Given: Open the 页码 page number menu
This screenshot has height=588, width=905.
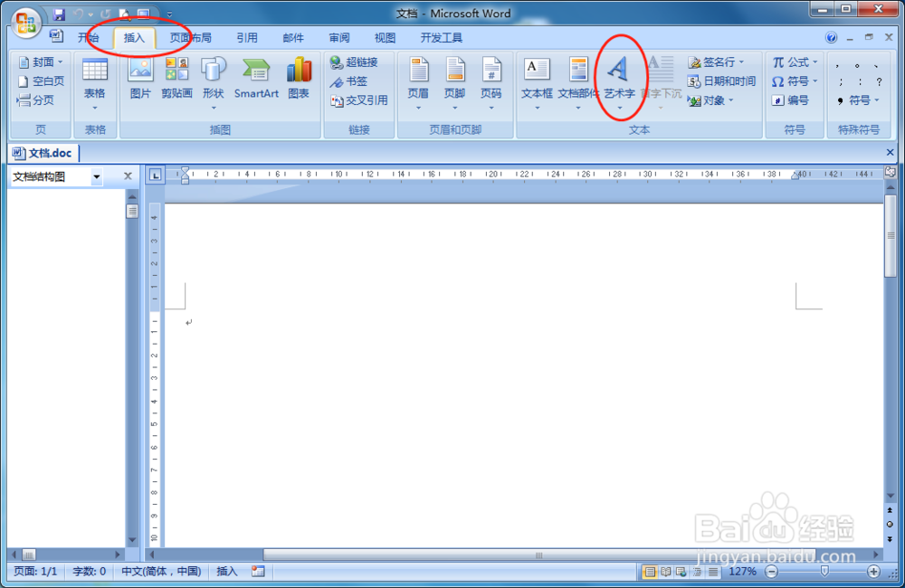Looking at the screenshot, I should (491, 84).
